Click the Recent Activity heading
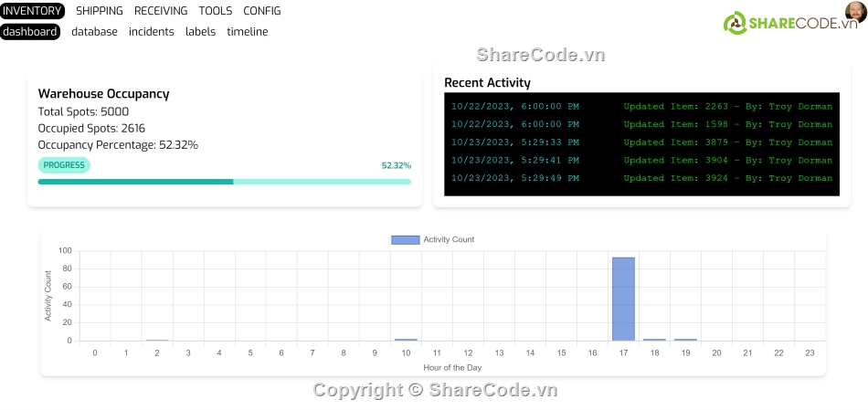 pyautogui.click(x=487, y=82)
